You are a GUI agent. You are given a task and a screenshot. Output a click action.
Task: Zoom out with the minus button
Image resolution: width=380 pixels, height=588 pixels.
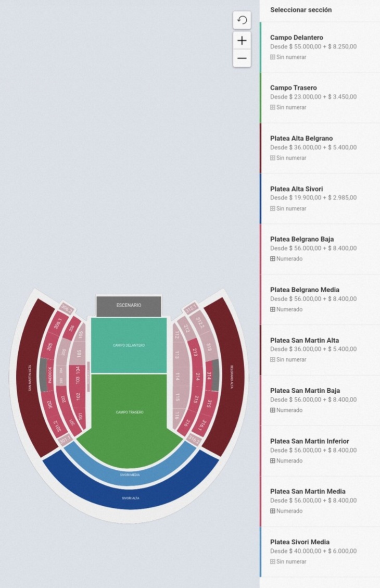(x=242, y=58)
